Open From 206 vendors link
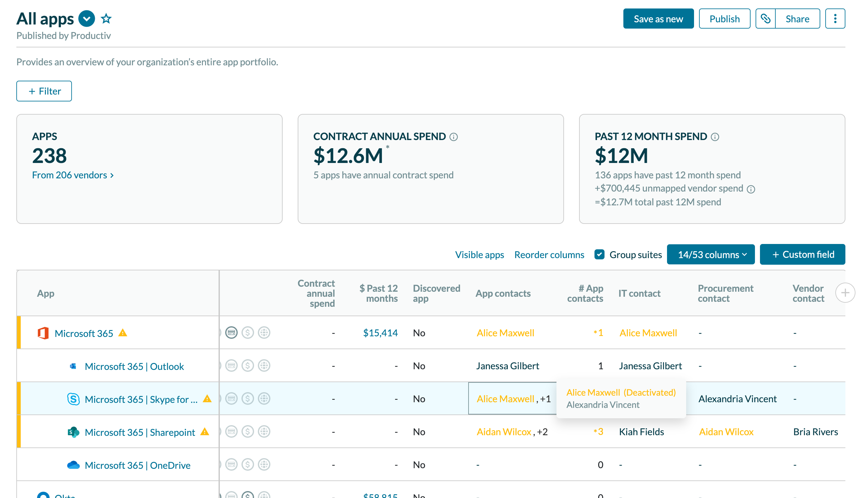Viewport: 868px width, 498px height. coord(73,175)
